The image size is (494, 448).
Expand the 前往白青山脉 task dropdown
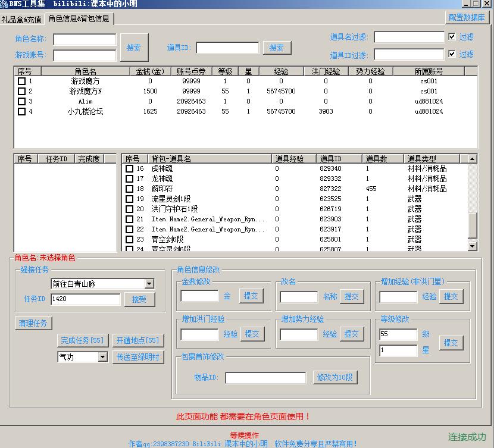(x=149, y=284)
